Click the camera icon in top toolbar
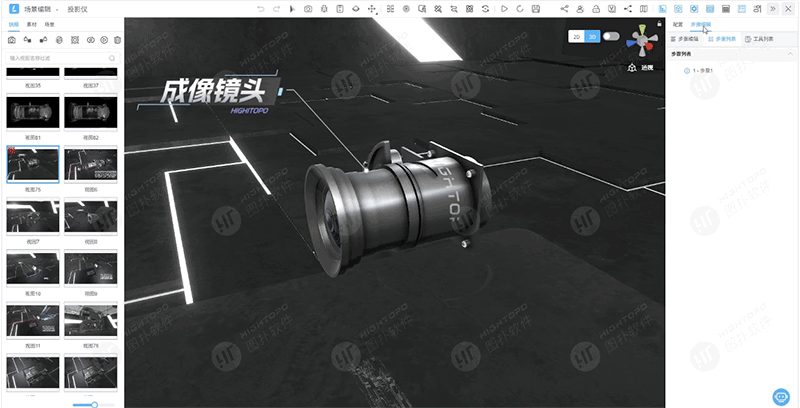 point(308,9)
